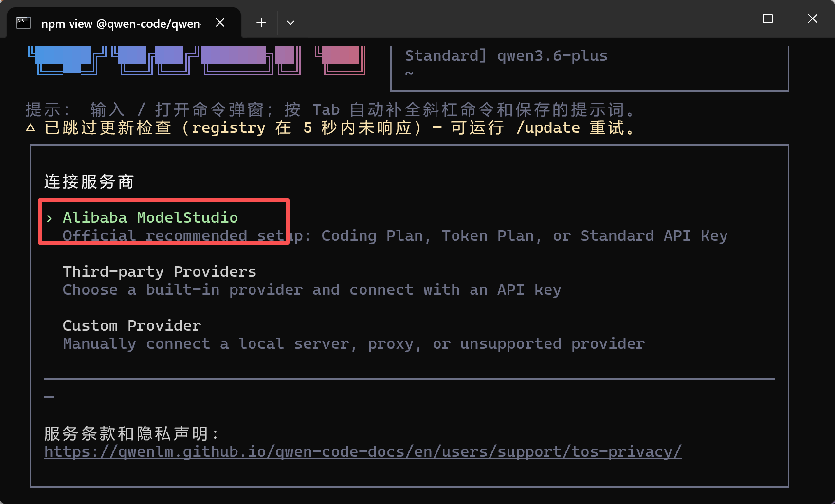Image resolution: width=835 pixels, height=504 pixels.
Task: Select Third-party Providers option
Action: 160,271
